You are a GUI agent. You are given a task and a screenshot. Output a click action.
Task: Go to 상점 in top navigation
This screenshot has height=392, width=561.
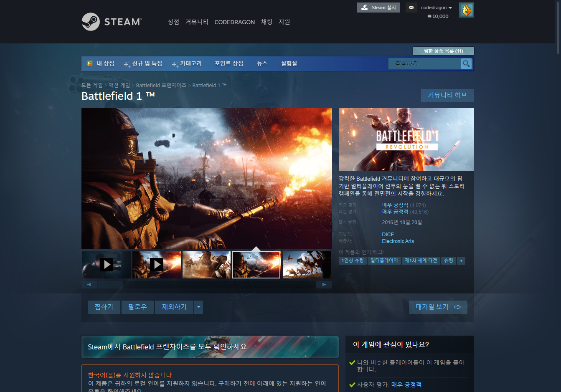click(x=173, y=22)
